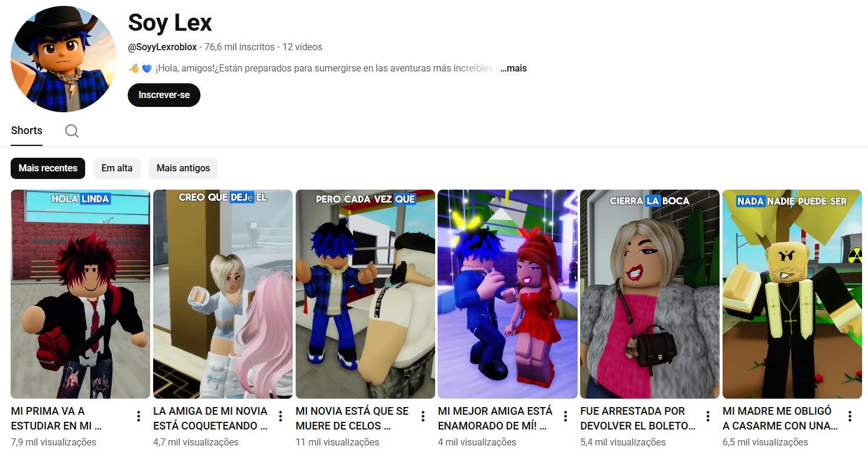Click the Inscrever-se button
The image size is (868, 449).
[x=164, y=95]
